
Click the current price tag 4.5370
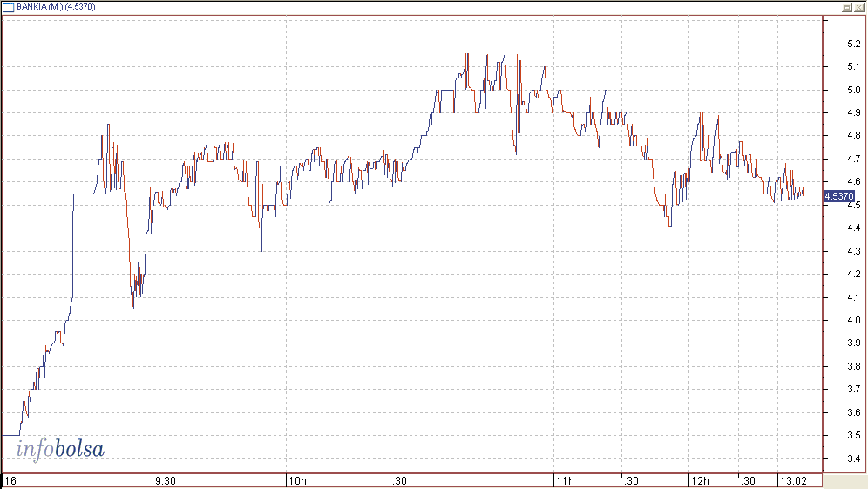(839, 196)
